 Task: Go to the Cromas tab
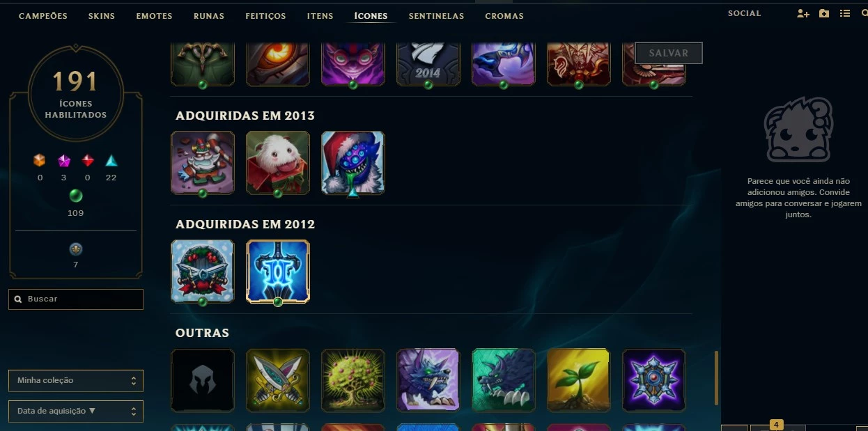pyautogui.click(x=504, y=16)
